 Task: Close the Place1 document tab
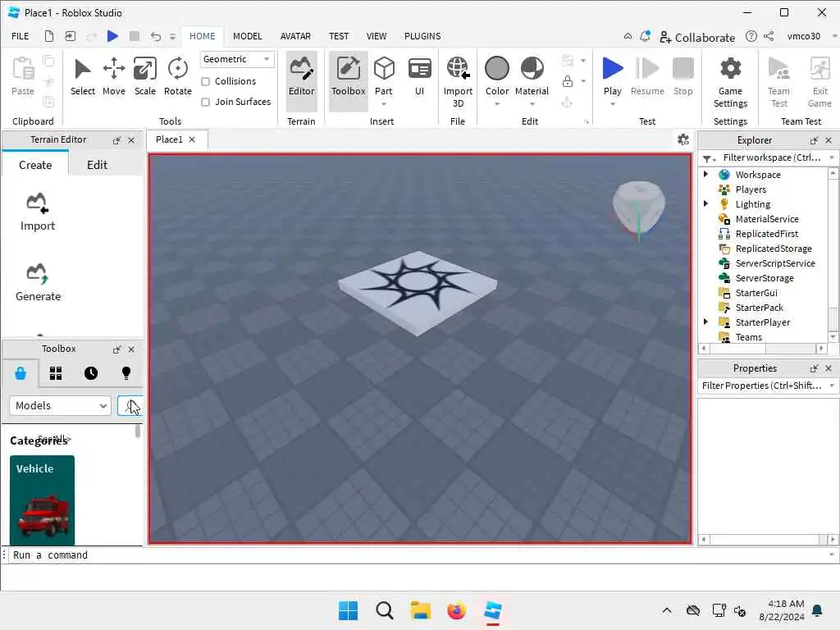click(192, 139)
